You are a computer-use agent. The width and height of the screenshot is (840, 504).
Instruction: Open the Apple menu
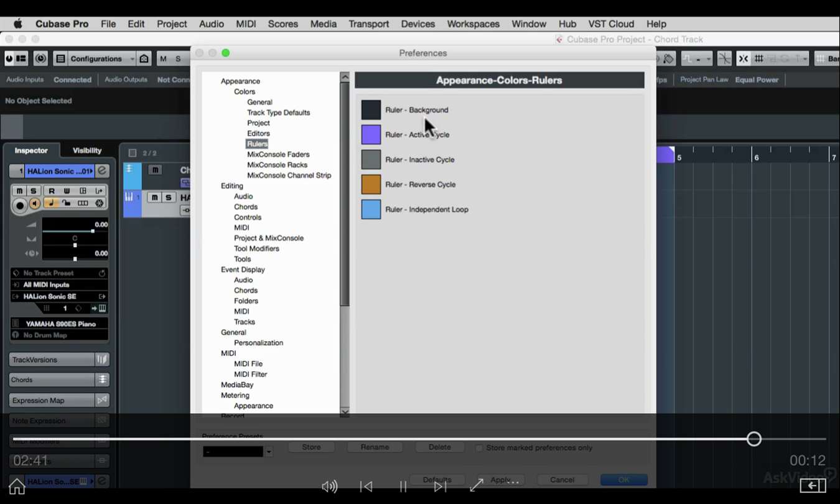coord(17,24)
